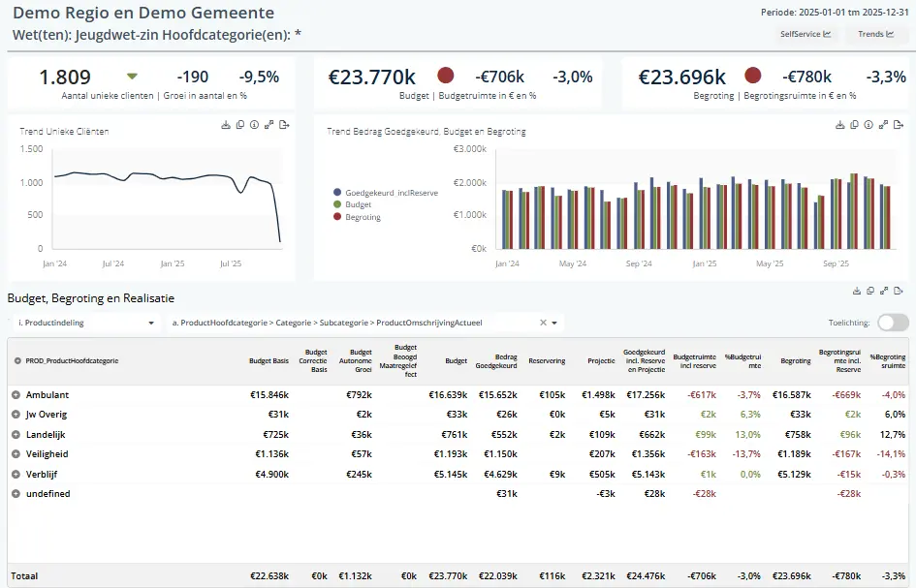Viewport: 916px width, 588px height.
Task: Clear the hierarchy selection with the X icon
Action: coord(543,323)
